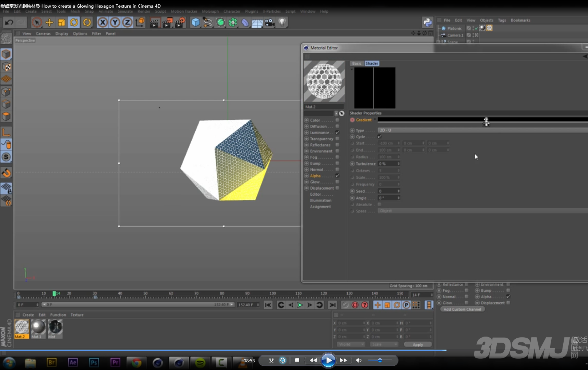The height and width of the screenshot is (370, 588).
Task: Toggle the Cycle checkbox in Shader Properties
Action: 380,137
